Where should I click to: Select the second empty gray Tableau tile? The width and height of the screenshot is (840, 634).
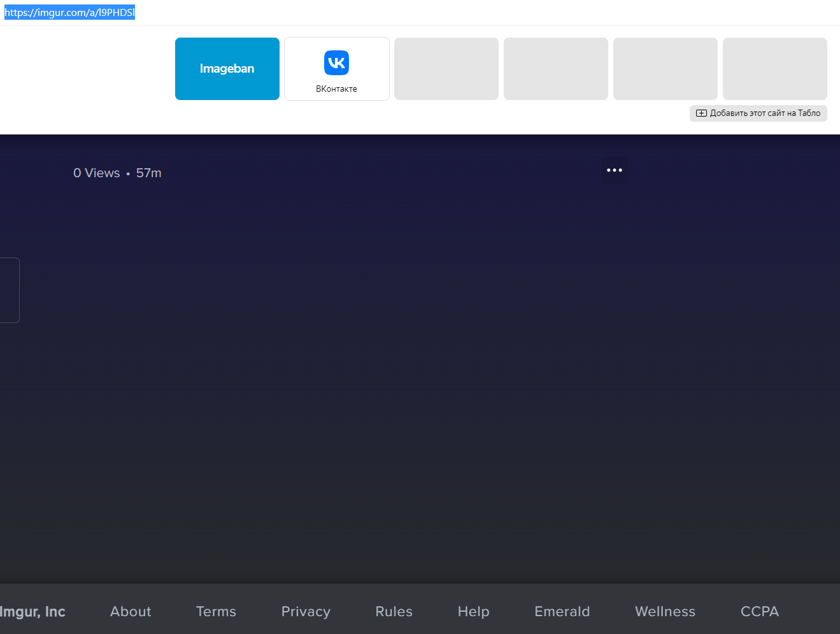pyautogui.click(x=555, y=69)
